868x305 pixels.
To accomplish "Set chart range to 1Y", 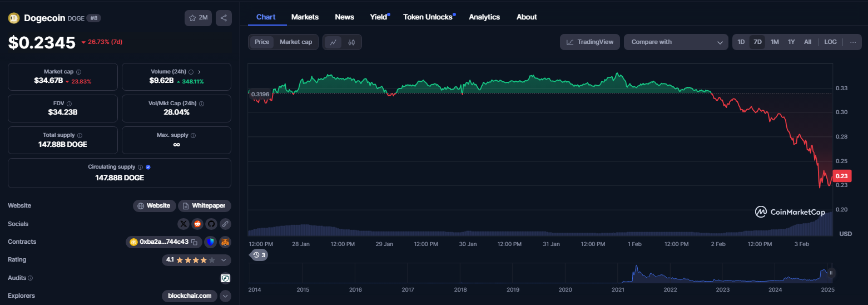I will 791,42.
